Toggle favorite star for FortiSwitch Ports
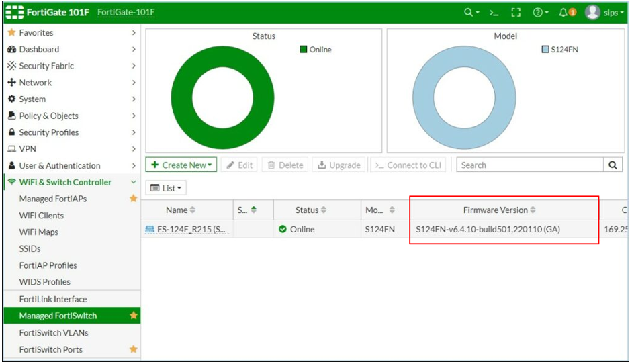 tap(134, 349)
